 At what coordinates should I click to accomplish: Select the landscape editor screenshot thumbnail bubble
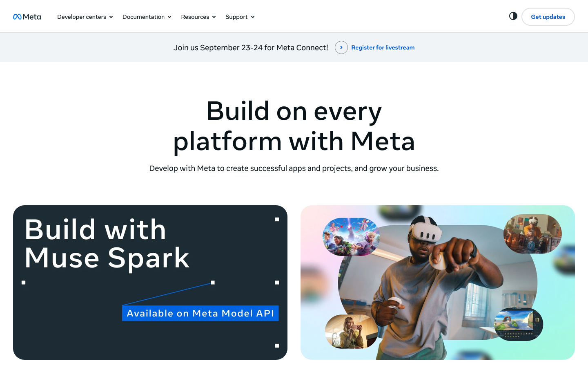point(518,324)
